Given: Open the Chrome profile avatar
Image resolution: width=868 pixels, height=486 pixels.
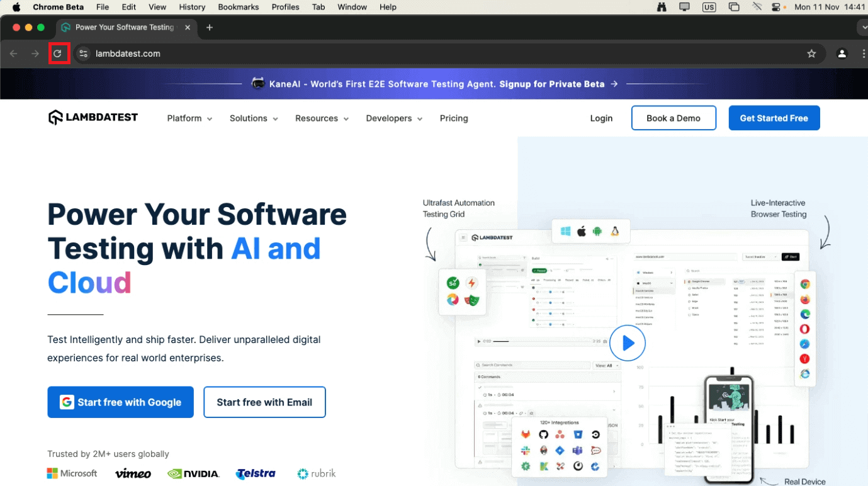Looking at the screenshot, I should (x=842, y=54).
